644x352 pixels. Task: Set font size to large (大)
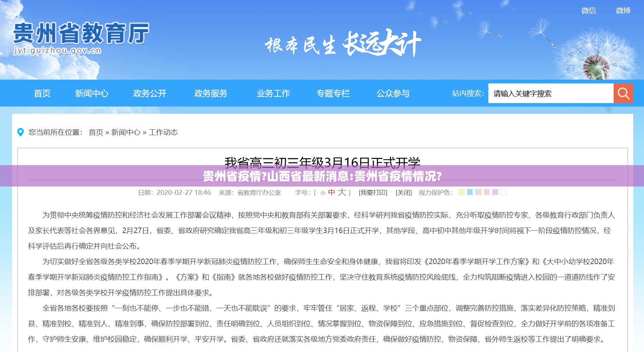pos(342,192)
